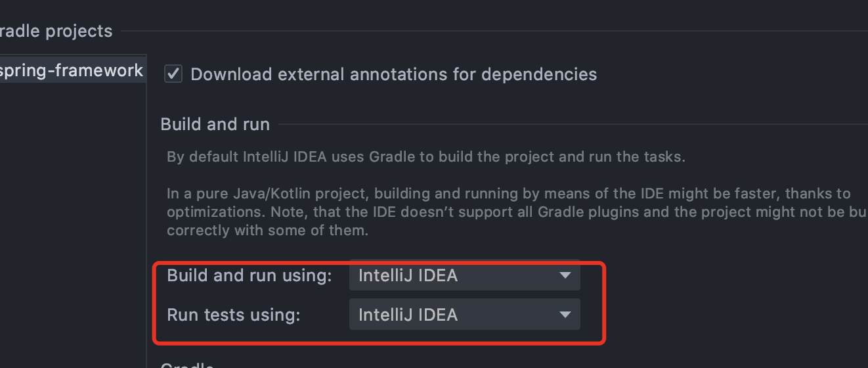Screen dimensions: 868x368
Task: Open the 'Build and run using' dropdown
Action: [464, 275]
